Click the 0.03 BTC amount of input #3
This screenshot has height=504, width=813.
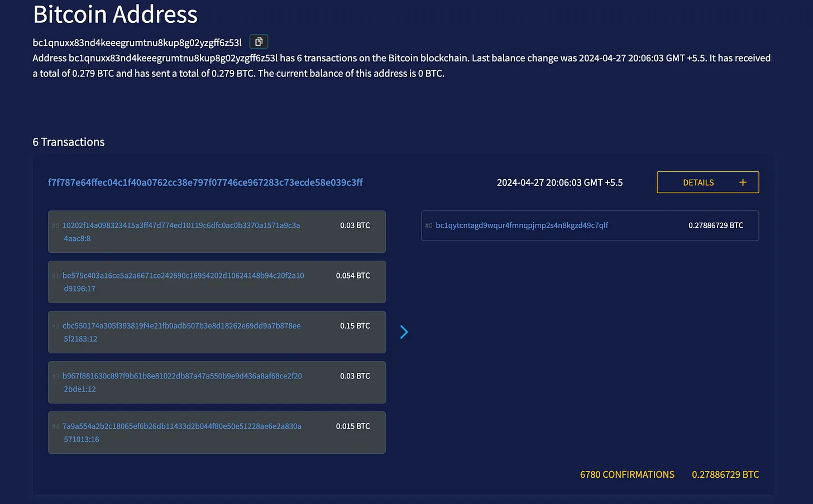(355, 376)
